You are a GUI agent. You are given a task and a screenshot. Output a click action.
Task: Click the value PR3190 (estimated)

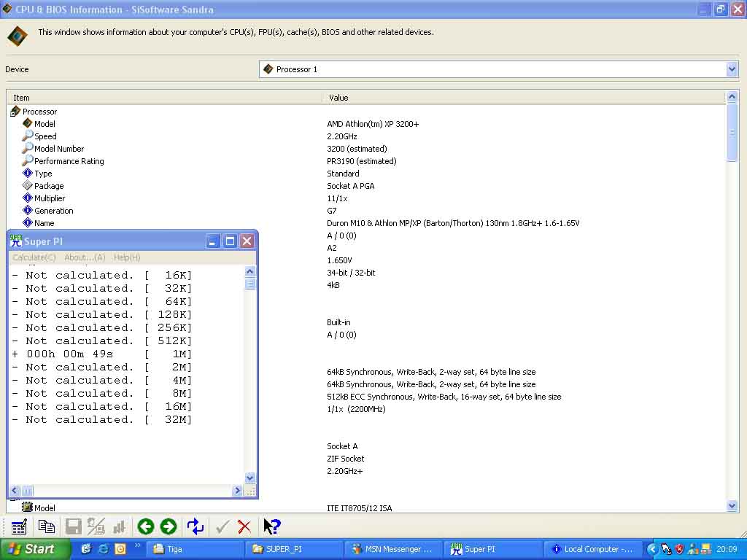pyautogui.click(x=362, y=161)
